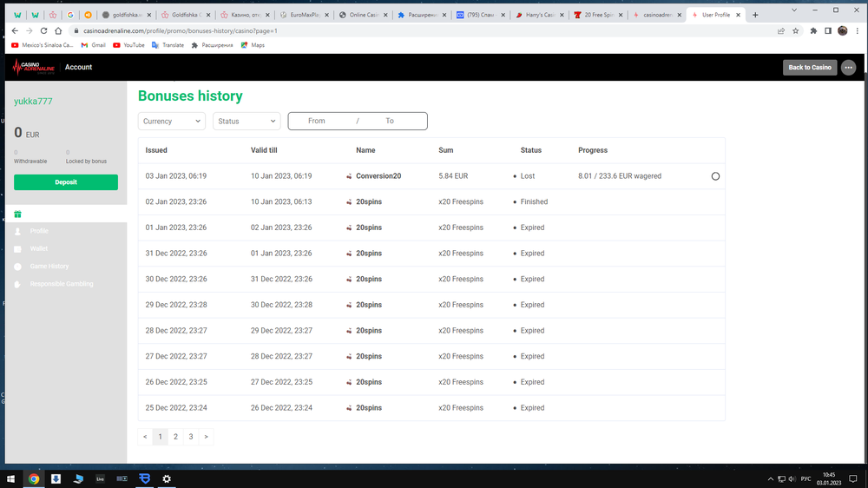Bookmark this page with the star icon
Screen dimensions: 868x488
click(x=796, y=30)
